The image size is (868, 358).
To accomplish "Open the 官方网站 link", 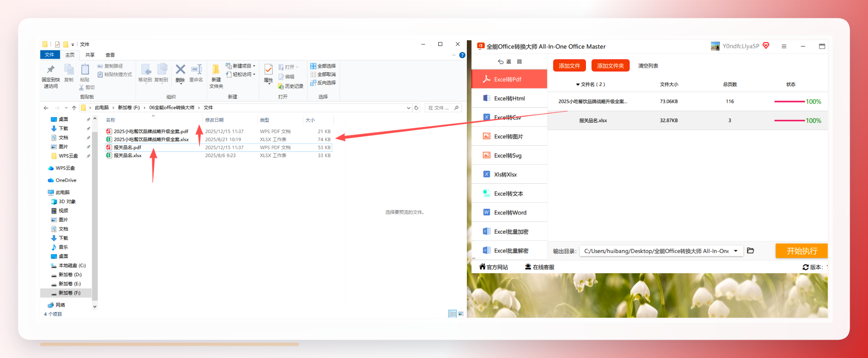I will (493, 267).
